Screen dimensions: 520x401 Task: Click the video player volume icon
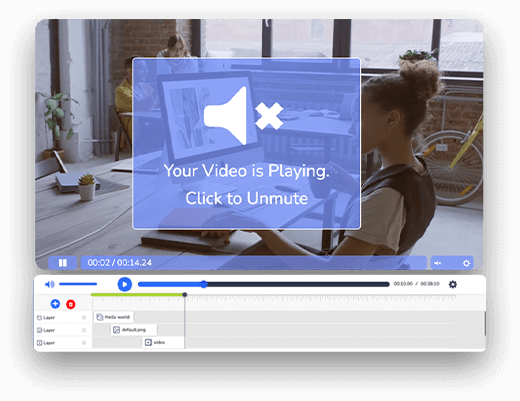pos(437,263)
